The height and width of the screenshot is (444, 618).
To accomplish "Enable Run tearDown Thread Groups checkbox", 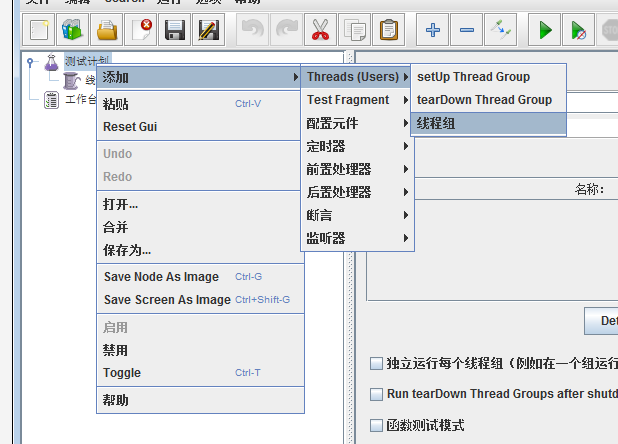I will click(x=376, y=394).
